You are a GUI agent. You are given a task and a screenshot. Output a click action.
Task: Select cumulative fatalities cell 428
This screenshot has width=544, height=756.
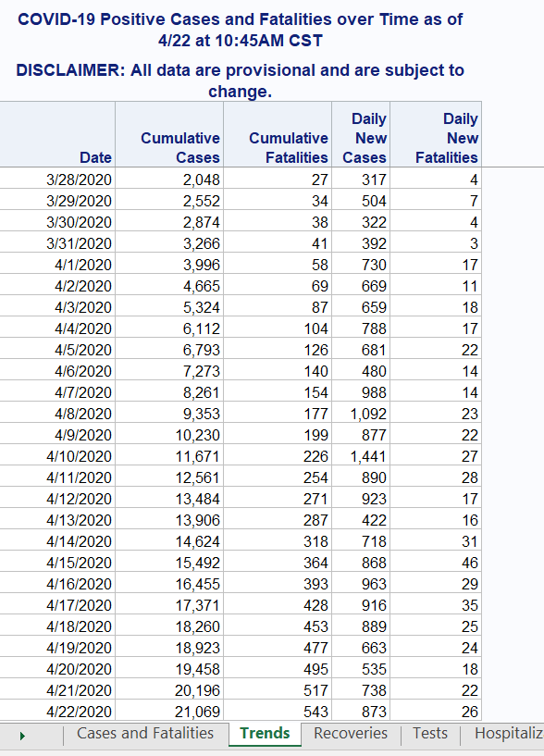coord(278,604)
